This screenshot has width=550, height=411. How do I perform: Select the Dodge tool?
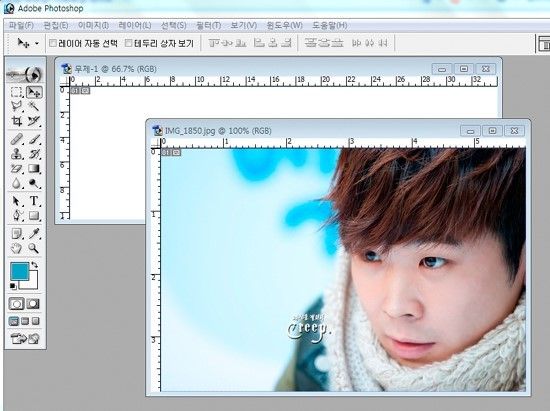pyautogui.click(x=34, y=183)
